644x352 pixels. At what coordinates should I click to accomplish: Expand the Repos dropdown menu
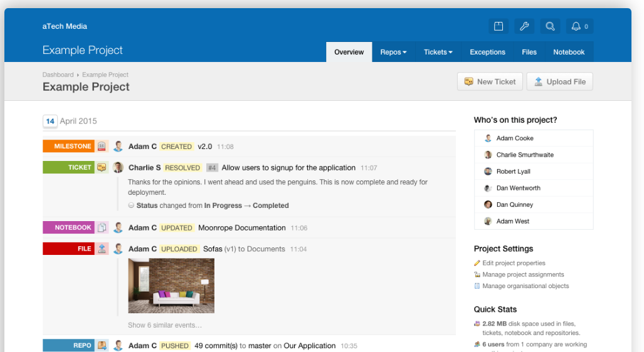(393, 52)
